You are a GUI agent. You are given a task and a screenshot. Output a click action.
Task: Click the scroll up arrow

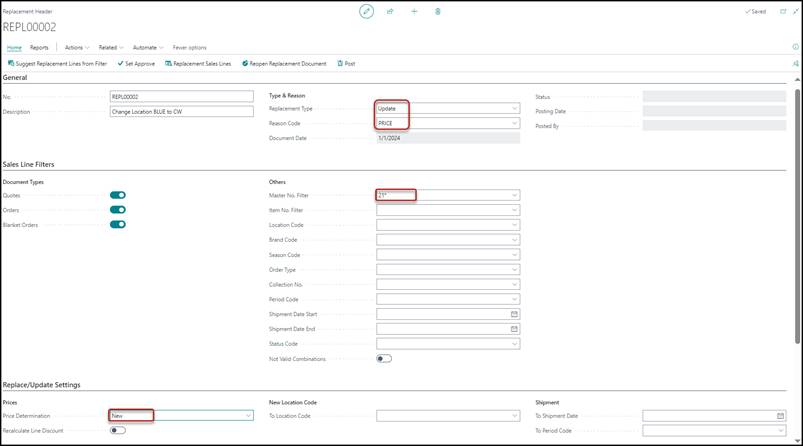point(797,79)
